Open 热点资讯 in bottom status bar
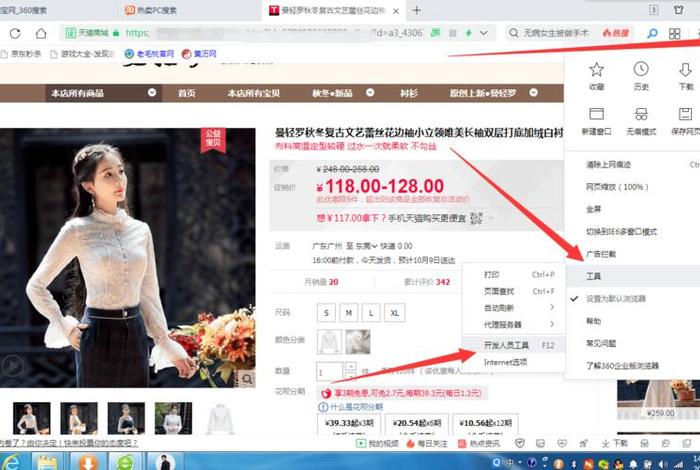 click(479, 443)
